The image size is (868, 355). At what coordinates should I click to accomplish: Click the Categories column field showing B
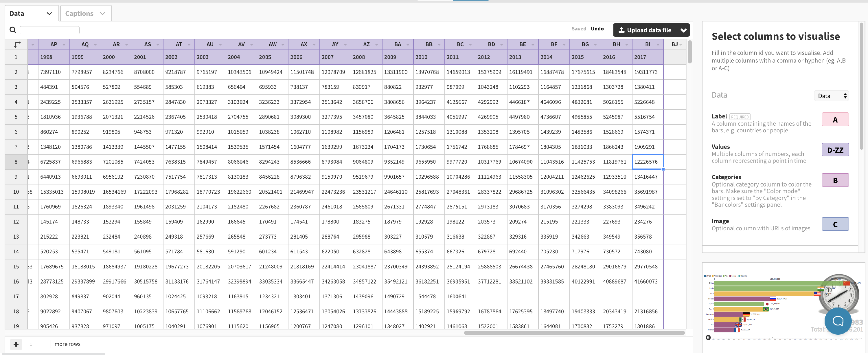(x=835, y=180)
